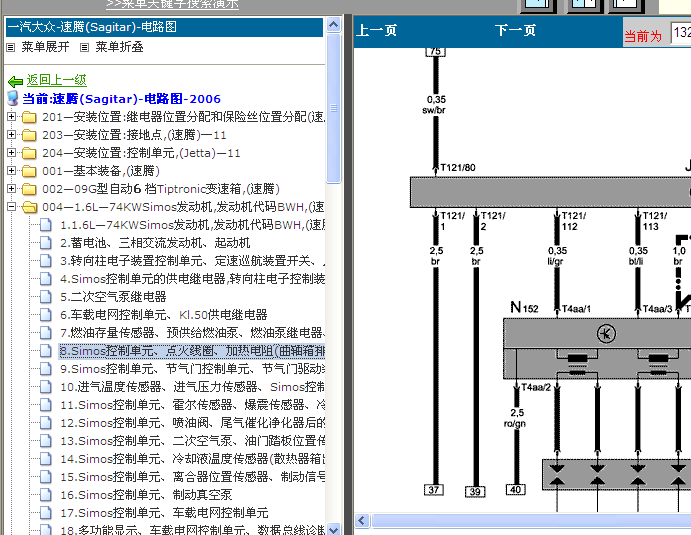Open 返回上一级 link
The width and height of the screenshot is (691, 535).
tap(56, 80)
